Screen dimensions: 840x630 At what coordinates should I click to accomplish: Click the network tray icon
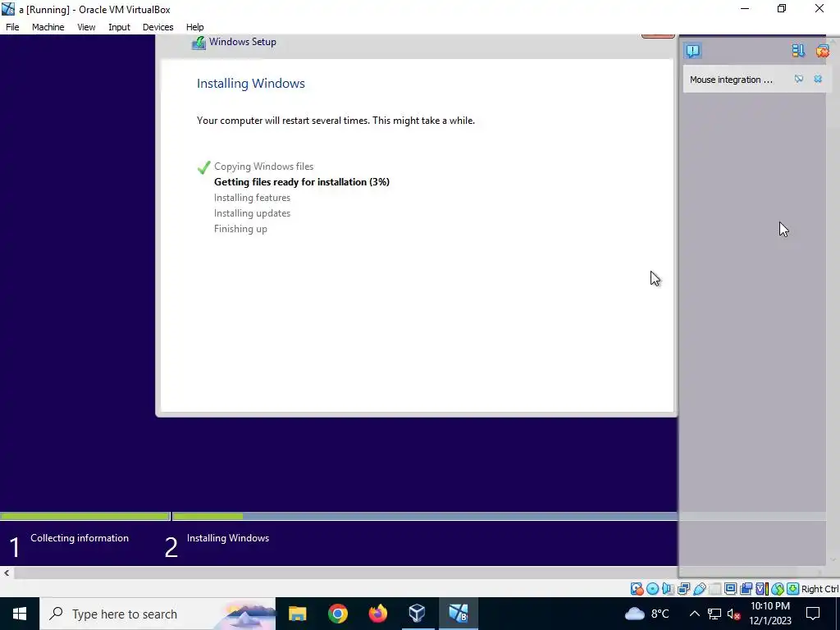[714, 614]
